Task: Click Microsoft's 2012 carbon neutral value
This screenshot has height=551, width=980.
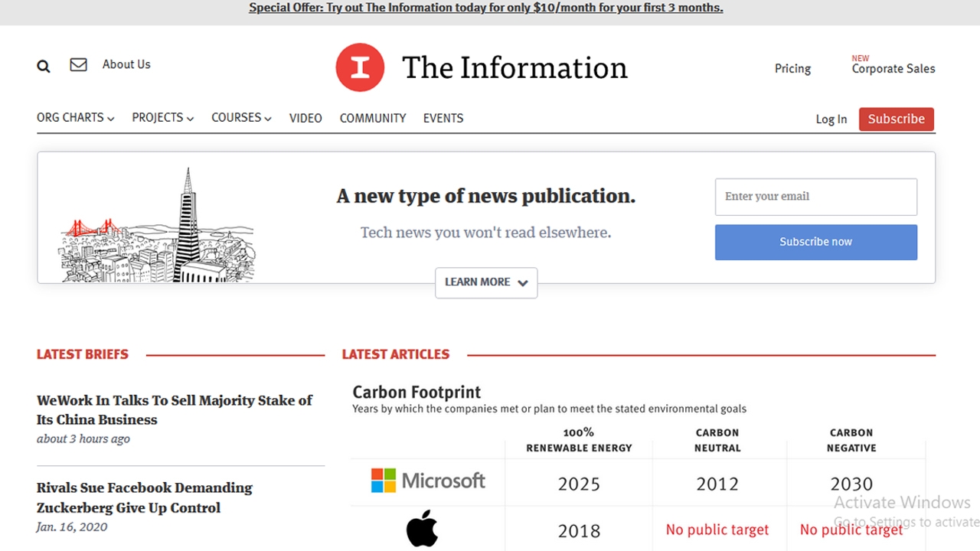Action: click(717, 484)
